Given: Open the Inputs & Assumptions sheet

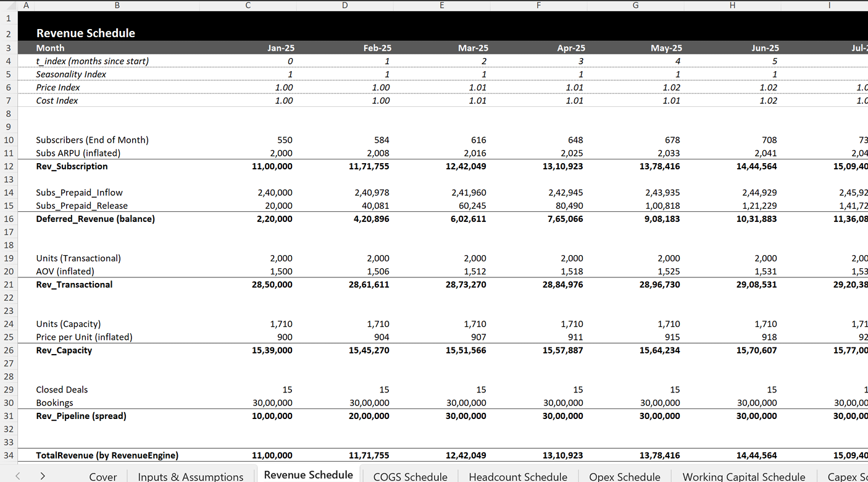Looking at the screenshot, I should (190, 476).
